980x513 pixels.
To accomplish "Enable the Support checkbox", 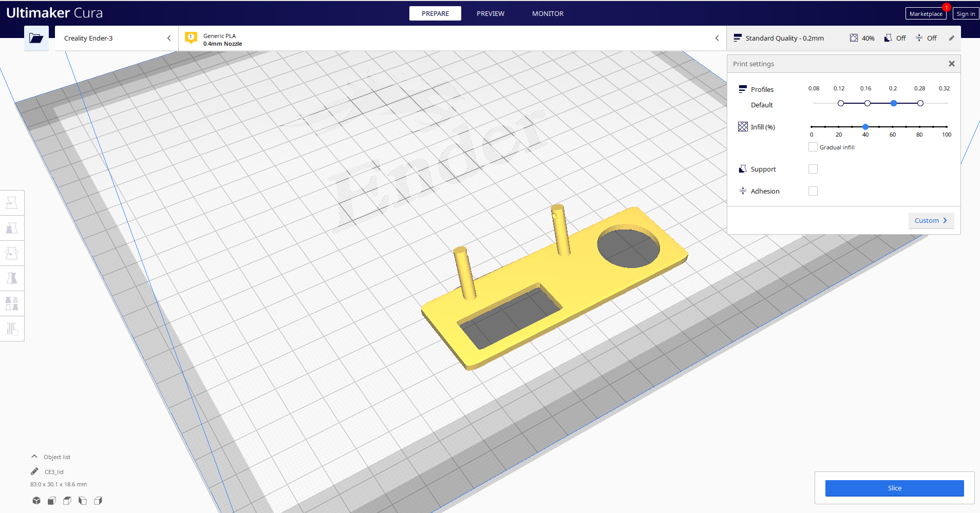I will [x=813, y=169].
